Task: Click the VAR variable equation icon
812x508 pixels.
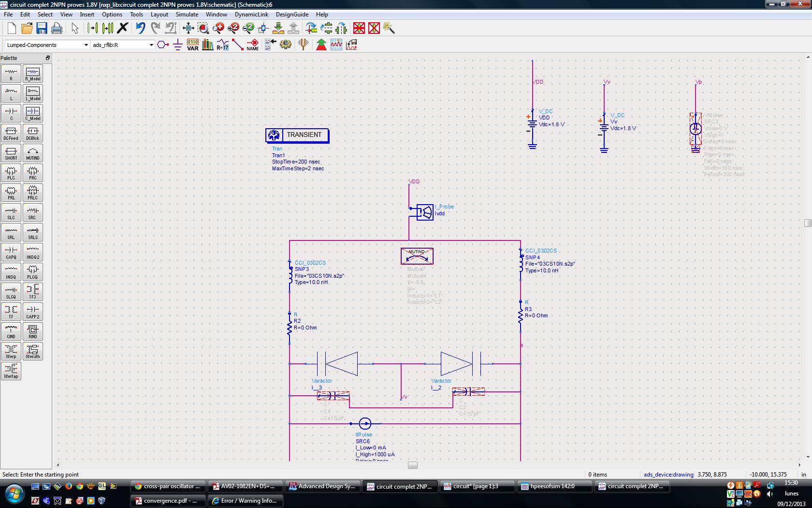Action: point(192,45)
